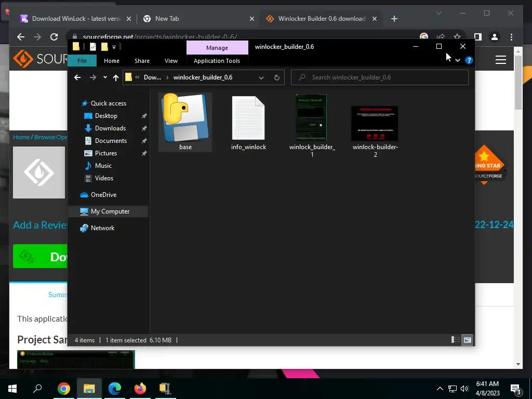Reload the SourceForge page in Chrome

pyautogui.click(x=54, y=37)
